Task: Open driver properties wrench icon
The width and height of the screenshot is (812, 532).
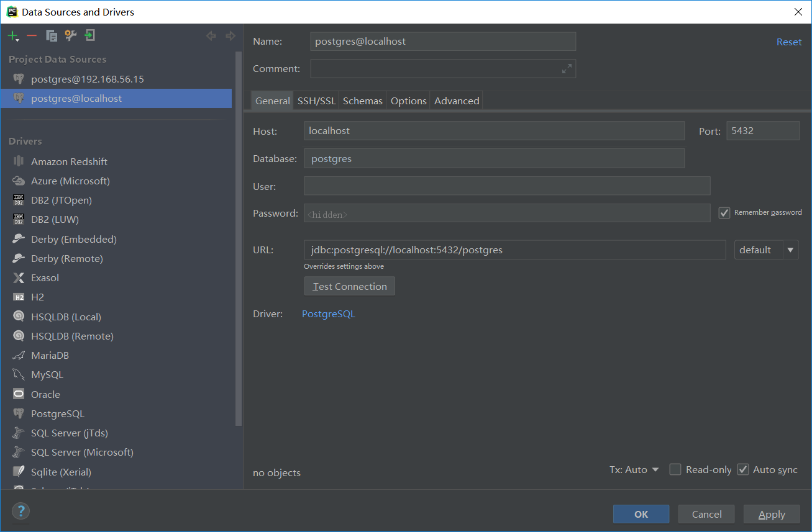Action: [x=71, y=36]
